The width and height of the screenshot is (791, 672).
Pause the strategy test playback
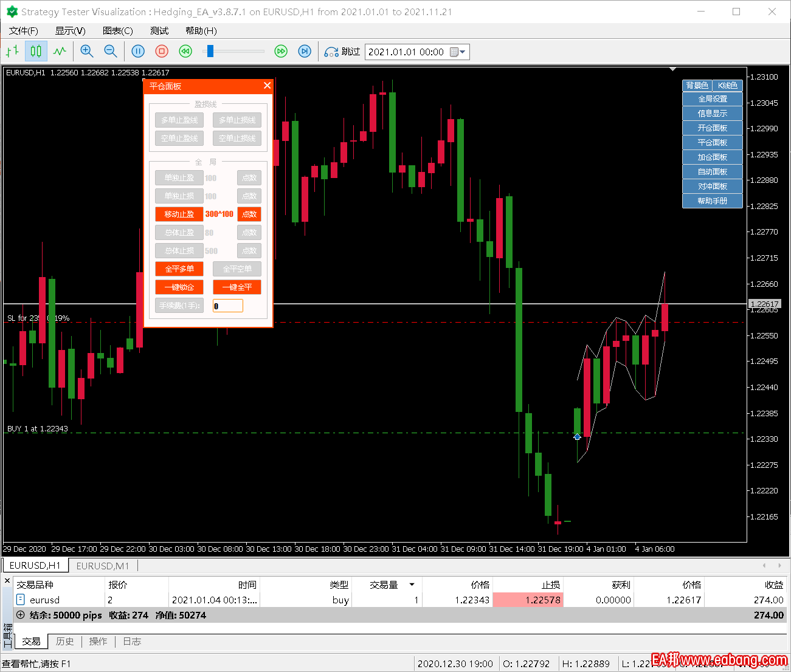click(138, 52)
